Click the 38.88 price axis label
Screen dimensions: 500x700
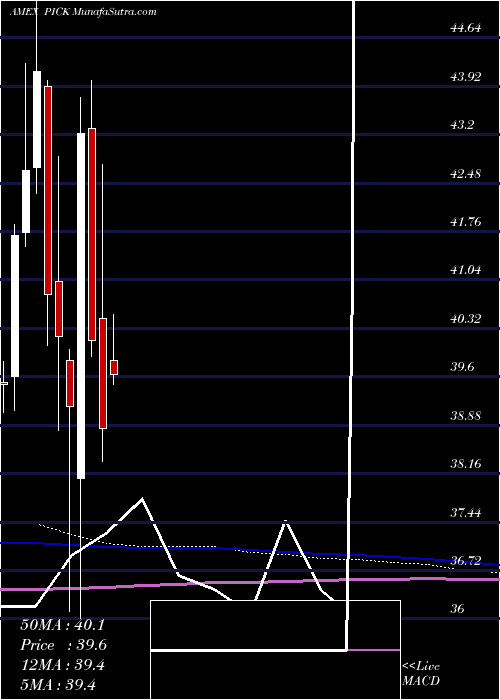(x=466, y=416)
